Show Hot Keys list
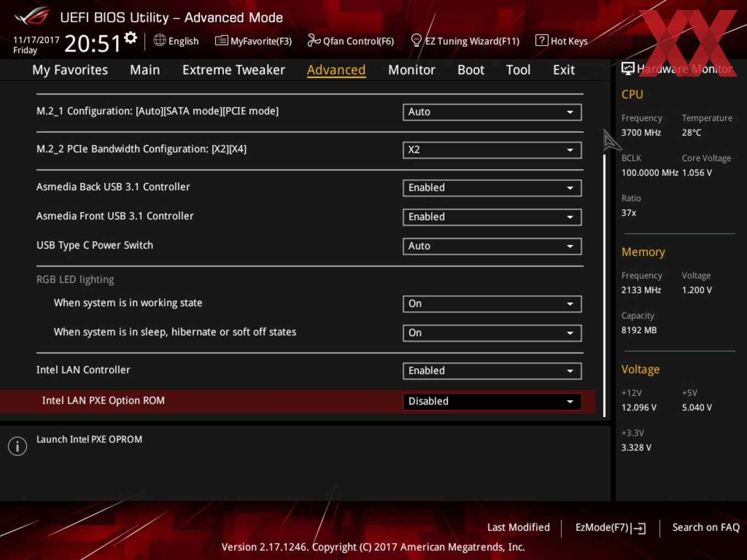 (561, 41)
